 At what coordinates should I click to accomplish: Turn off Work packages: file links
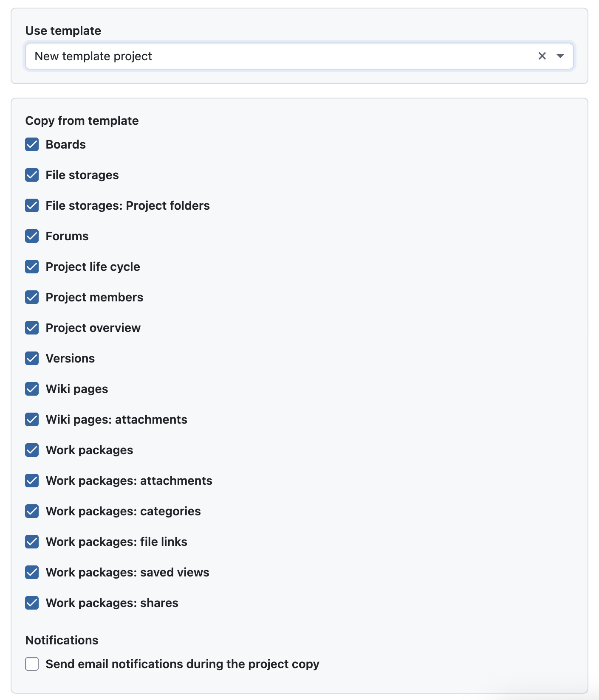coord(32,542)
